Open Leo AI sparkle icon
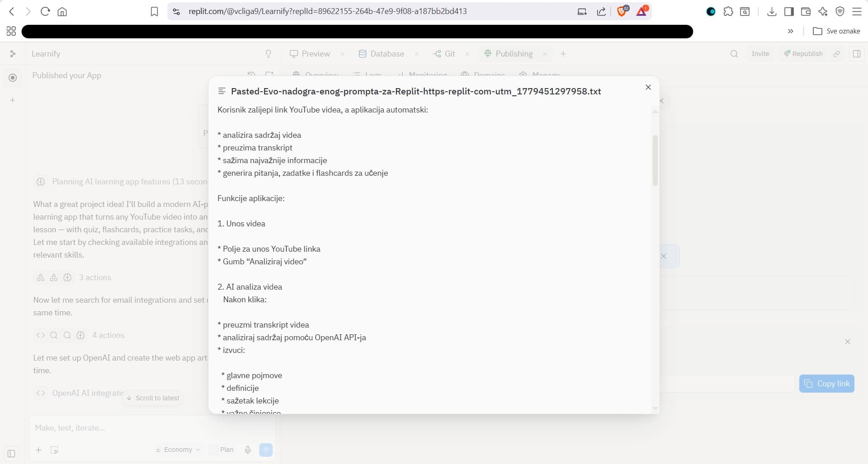 point(823,11)
